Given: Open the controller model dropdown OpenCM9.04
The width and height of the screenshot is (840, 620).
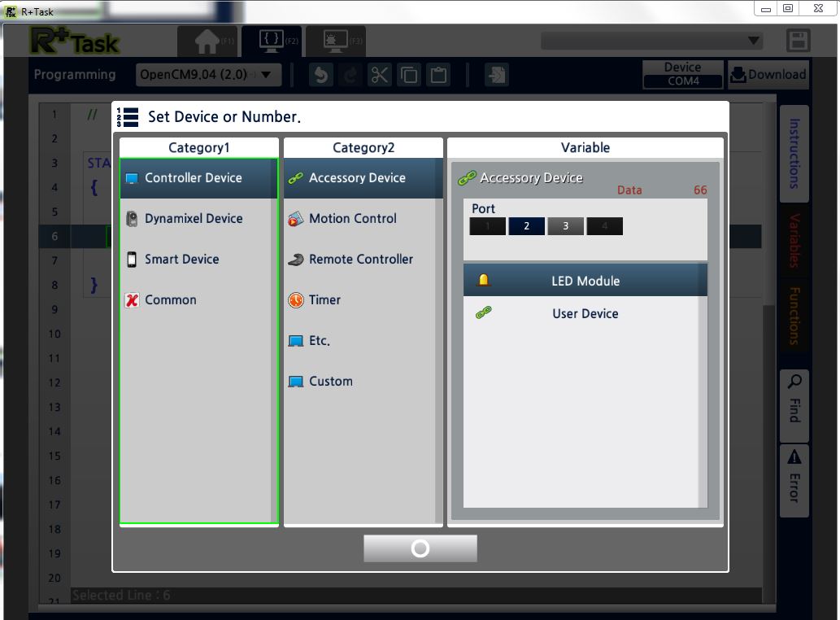Looking at the screenshot, I should coord(208,75).
